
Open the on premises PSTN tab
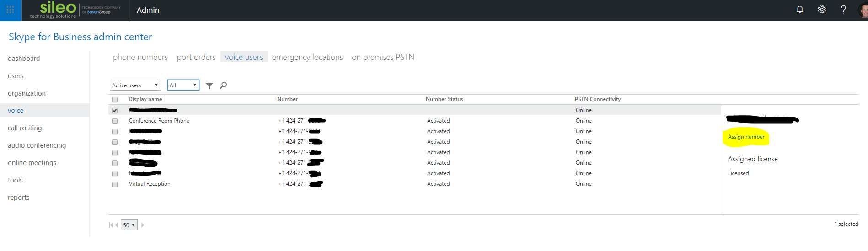pos(383,57)
